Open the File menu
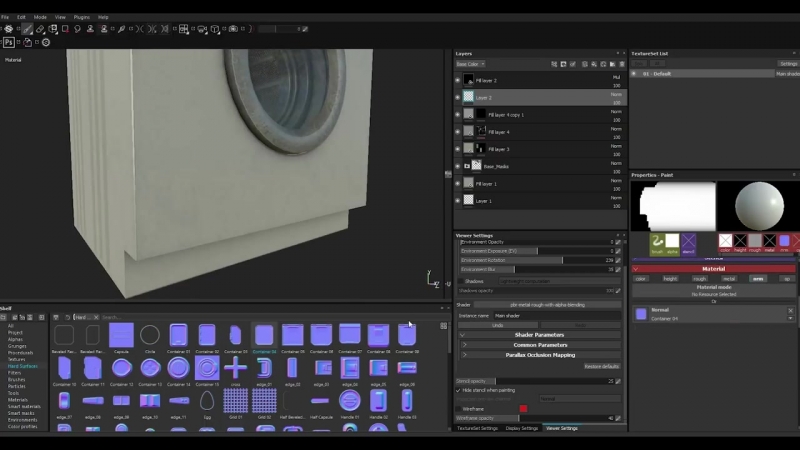This screenshot has width=800, height=450. pos(5,17)
